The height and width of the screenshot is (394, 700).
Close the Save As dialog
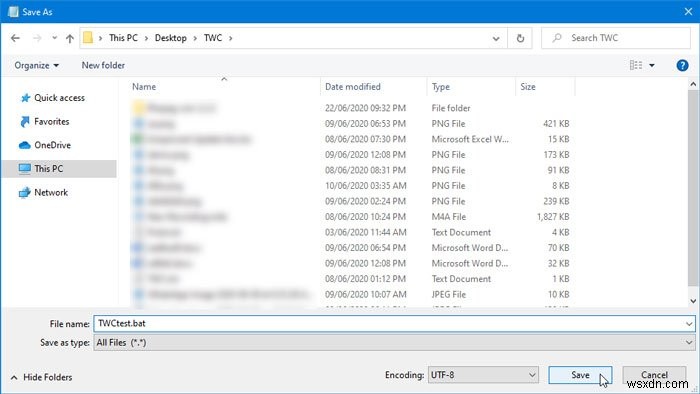(x=688, y=12)
